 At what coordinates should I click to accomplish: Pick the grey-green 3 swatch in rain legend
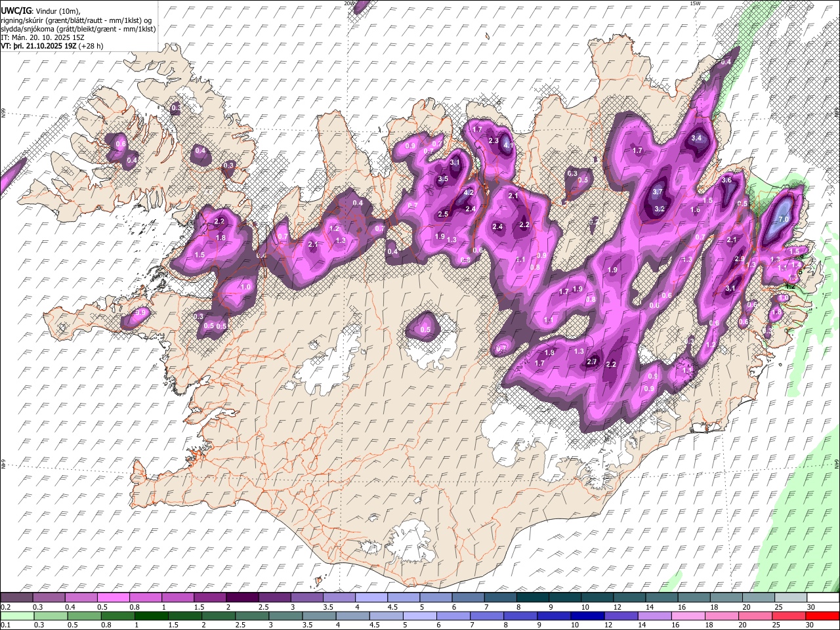(286, 616)
